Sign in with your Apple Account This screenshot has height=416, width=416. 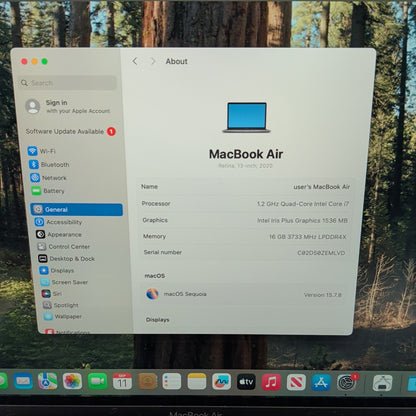point(68,106)
